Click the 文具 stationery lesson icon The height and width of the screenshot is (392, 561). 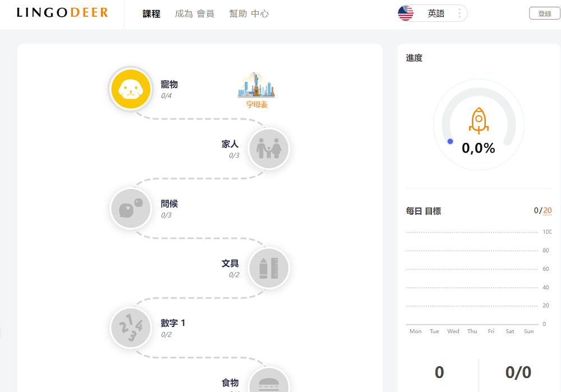(x=269, y=268)
